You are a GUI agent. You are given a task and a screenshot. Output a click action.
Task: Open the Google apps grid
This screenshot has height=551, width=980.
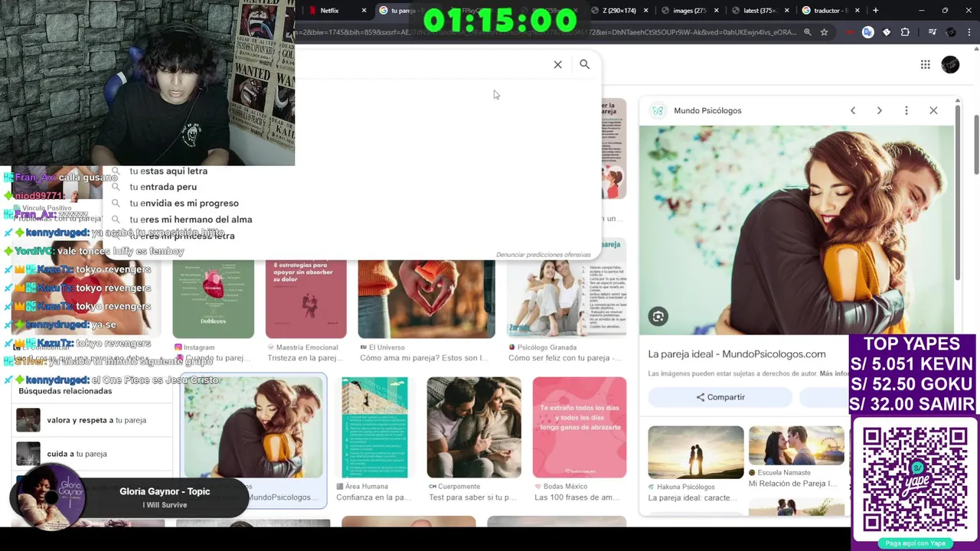coord(925,65)
